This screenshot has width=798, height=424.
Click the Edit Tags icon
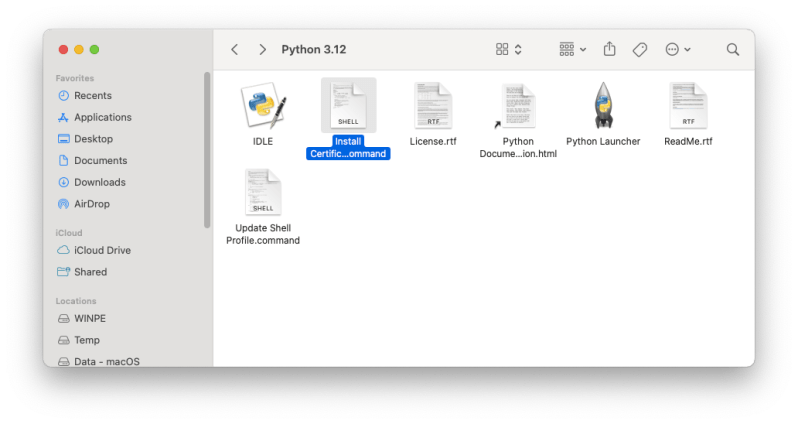tap(640, 49)
